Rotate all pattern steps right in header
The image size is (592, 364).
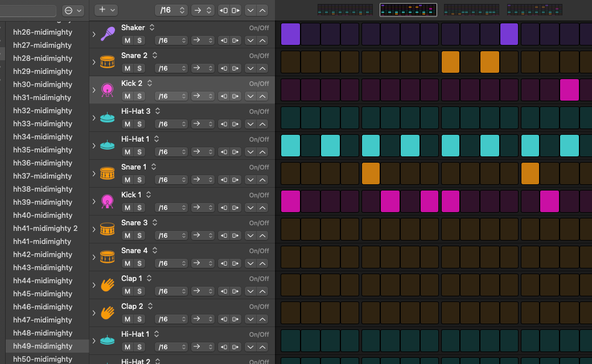point(236,11)
